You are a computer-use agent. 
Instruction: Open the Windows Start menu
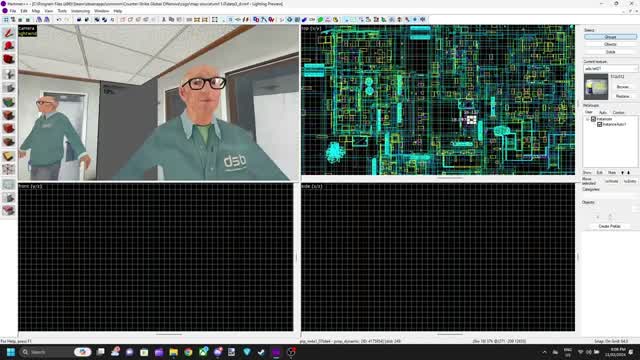[11, 352]
